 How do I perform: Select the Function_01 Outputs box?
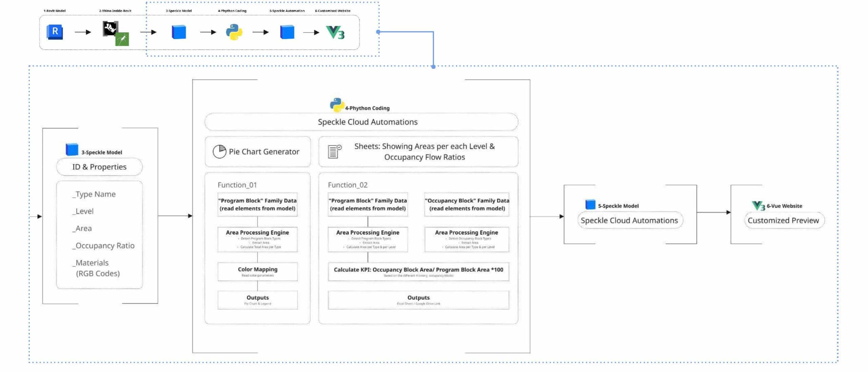(x=257, y=300)
